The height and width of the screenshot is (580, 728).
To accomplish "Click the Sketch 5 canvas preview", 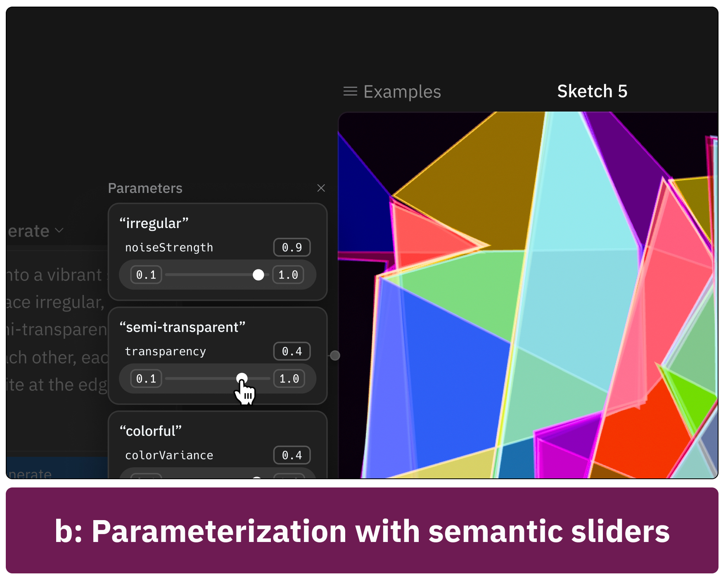I will (528, 295).
